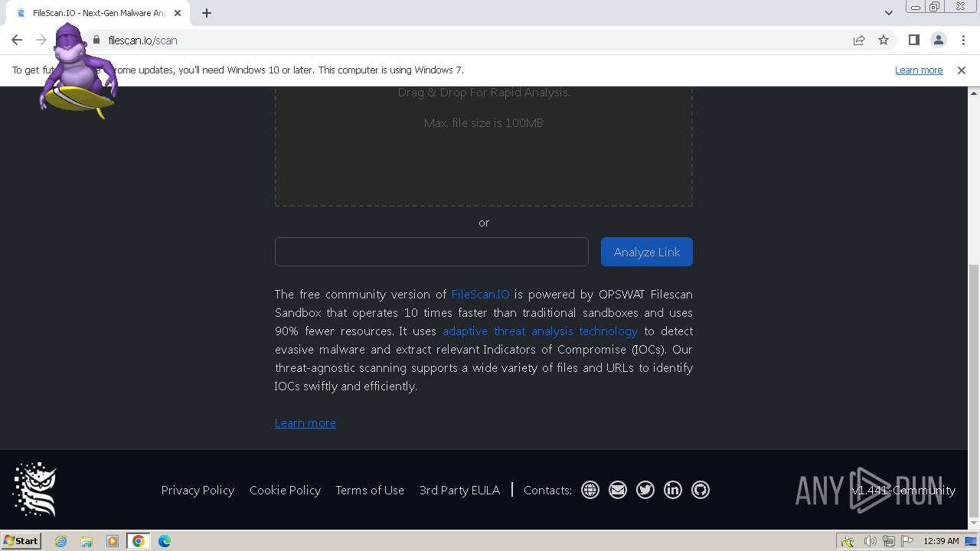Focus the URL analysis input field
980x551 pixels.
click(x=432, y=252)
